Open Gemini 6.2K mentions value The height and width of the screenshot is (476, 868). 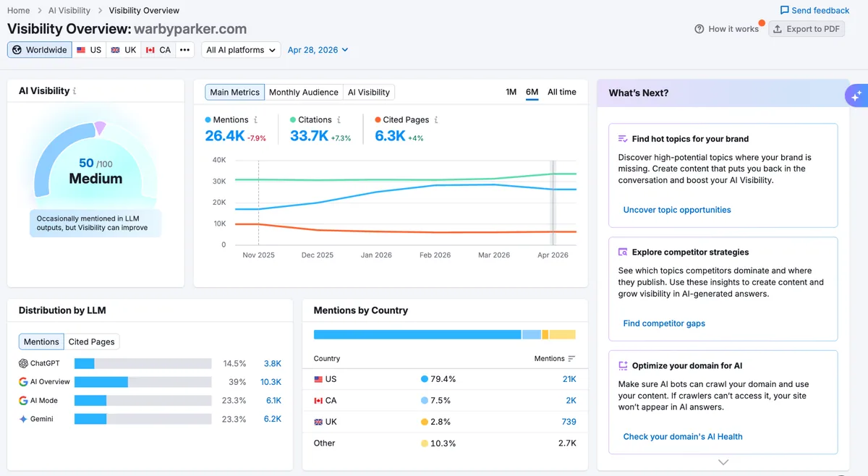(273, 420)
